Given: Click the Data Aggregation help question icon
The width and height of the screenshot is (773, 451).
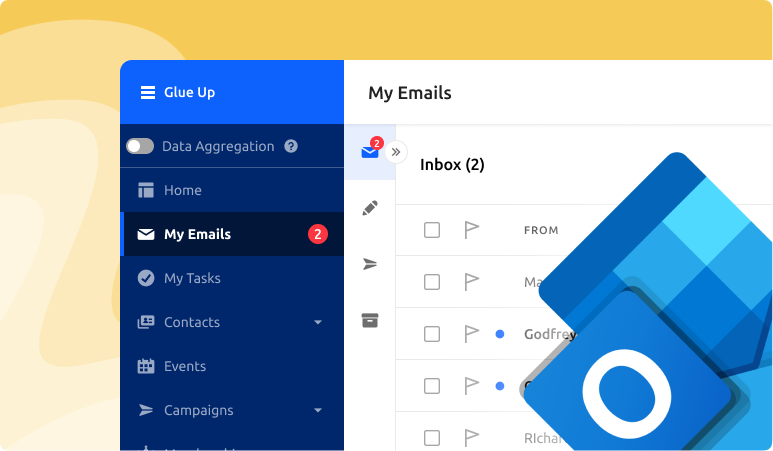Looking at the screenshot, I should coord(291,146).
